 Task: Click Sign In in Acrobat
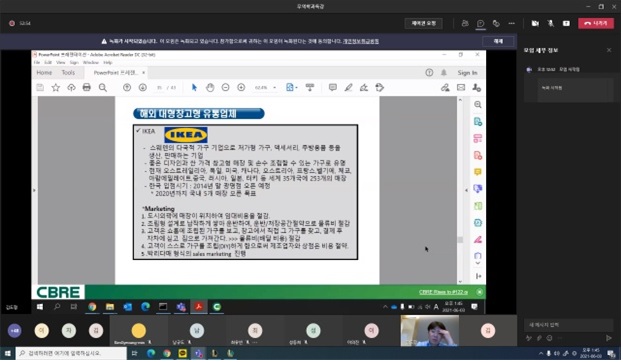tap(467, 73)
